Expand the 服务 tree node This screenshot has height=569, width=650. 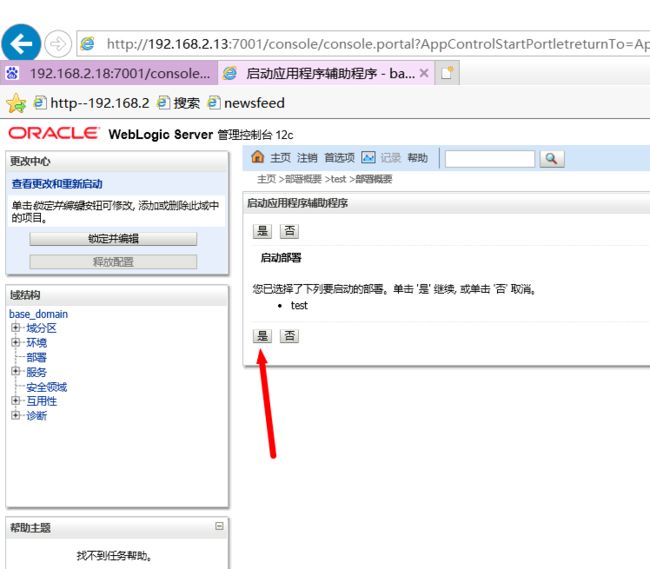[15, 371]
